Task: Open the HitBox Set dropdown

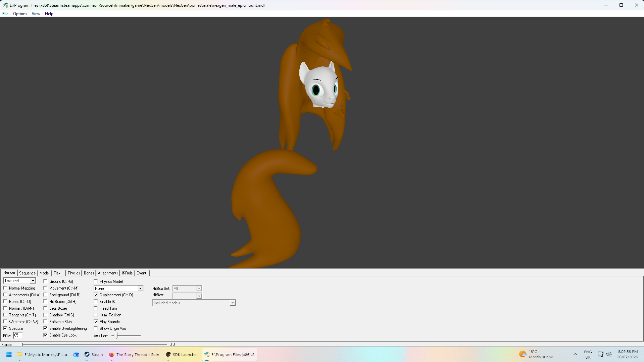Action: click(x=187, y=289)
